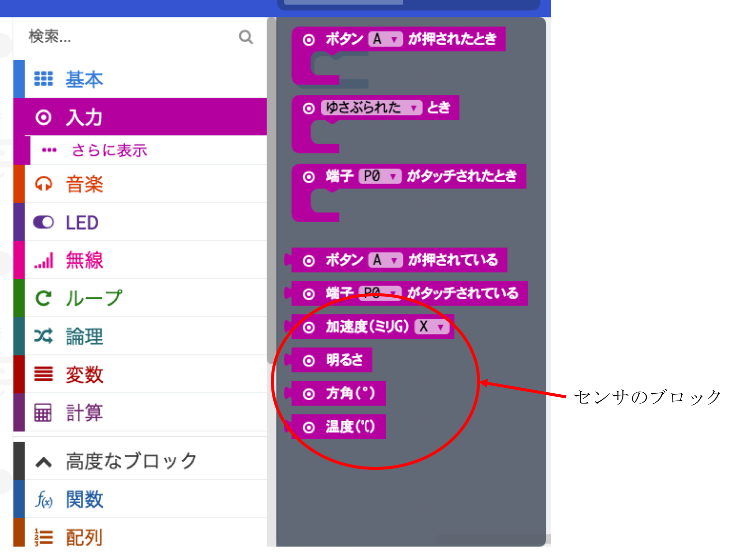
Task: Select the 入力 category
Action: (140, 117)
